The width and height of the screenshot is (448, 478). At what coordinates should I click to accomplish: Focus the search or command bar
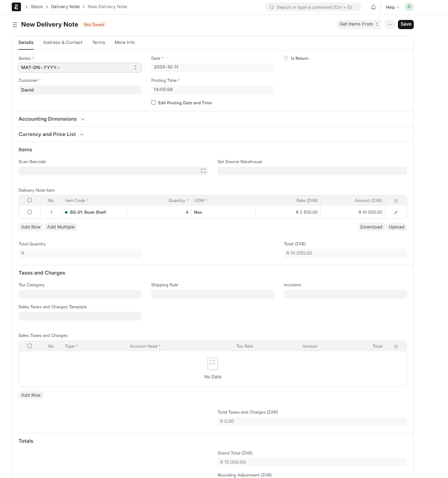pyautogui.click(x=313, y=7)
